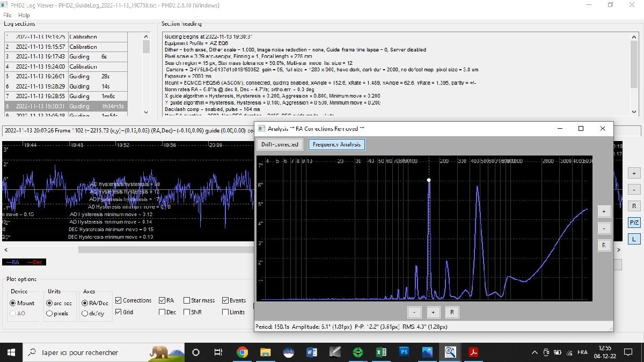Click the selected peak marker at 150s
The width and height of the screenshot is (644, 362).
pos(429,180)
